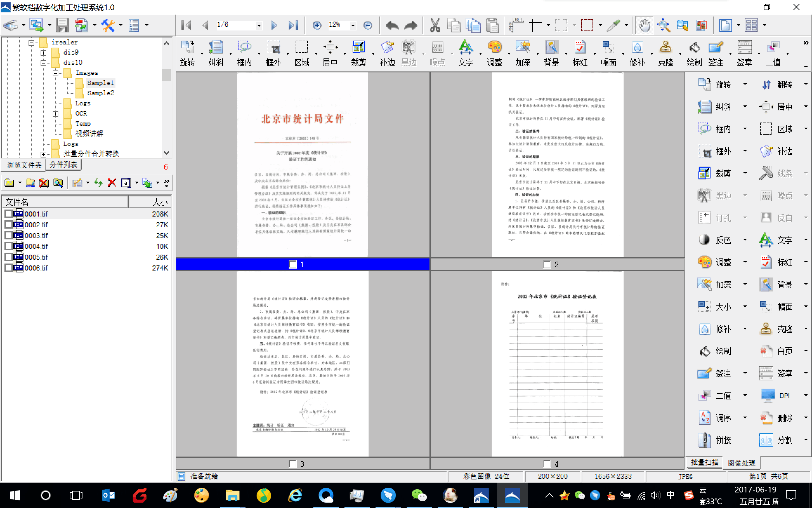
Task: Click the save disk icon
Action: [x=62, y=25]
